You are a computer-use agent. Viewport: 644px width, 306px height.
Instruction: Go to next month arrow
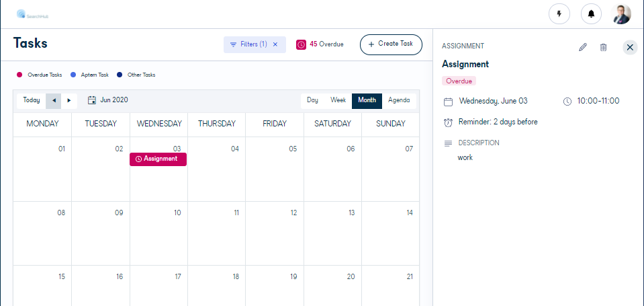point(69,100)
